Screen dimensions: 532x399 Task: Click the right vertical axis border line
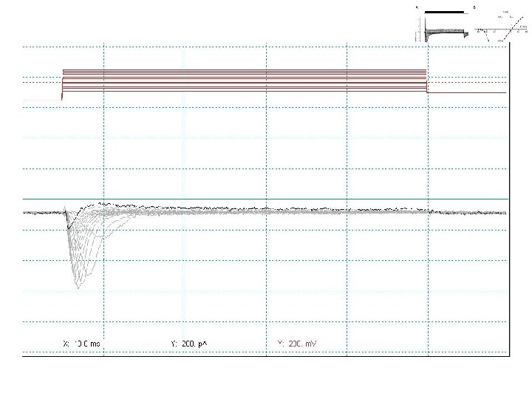[x=510, y=199]
